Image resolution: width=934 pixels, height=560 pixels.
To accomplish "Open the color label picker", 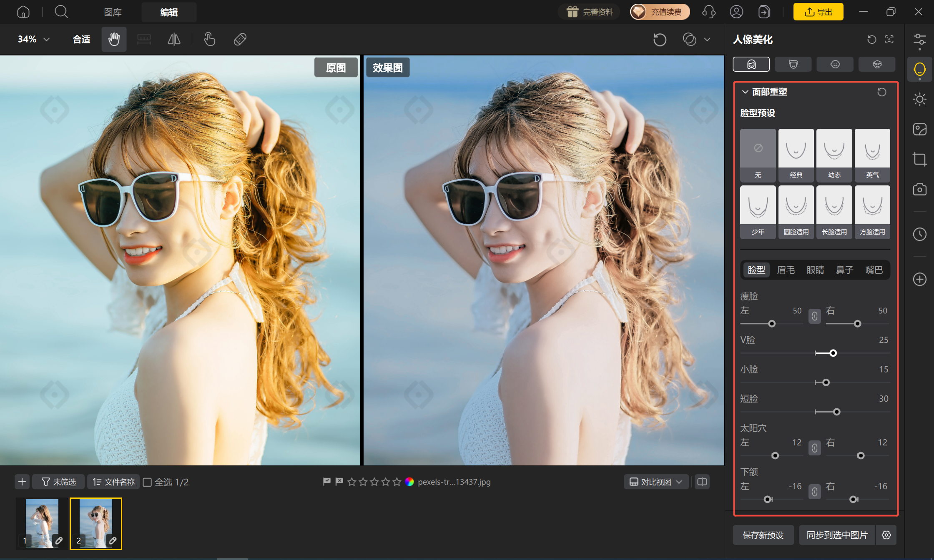I will point(409,482).
